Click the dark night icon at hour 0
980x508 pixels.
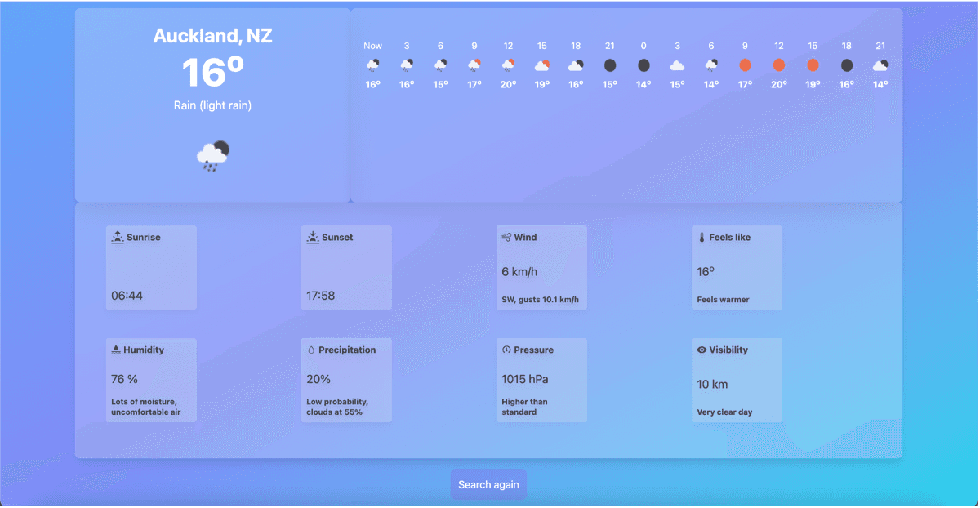coord(644,65)
